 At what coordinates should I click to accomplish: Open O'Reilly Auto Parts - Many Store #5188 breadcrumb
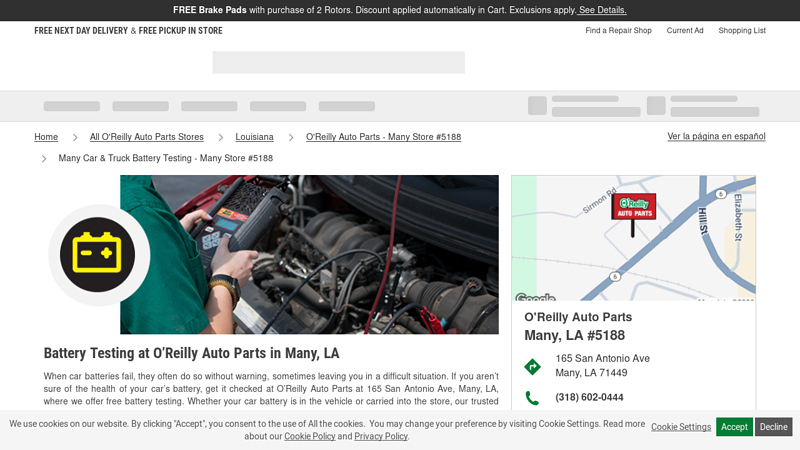click(x=383, y=137)
